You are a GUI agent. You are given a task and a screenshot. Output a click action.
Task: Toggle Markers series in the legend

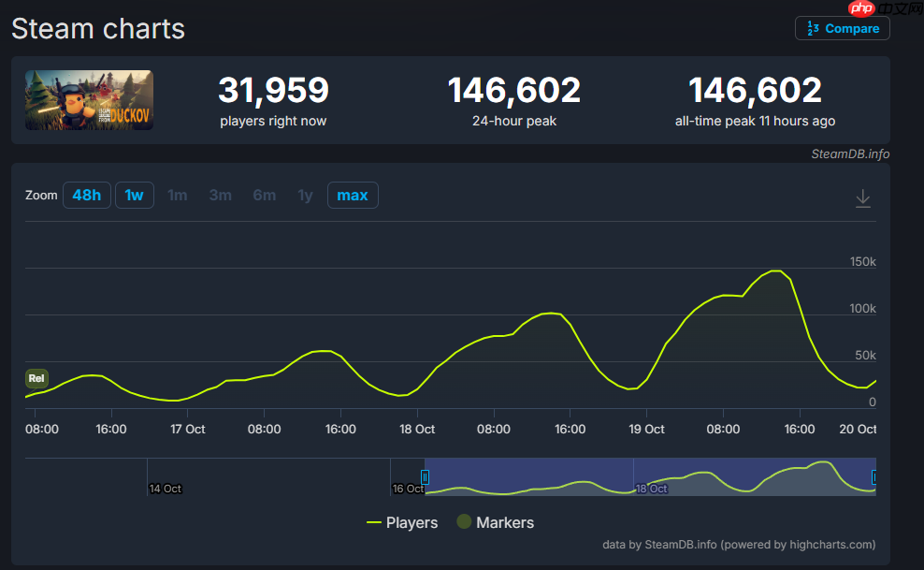pos(495,522)
